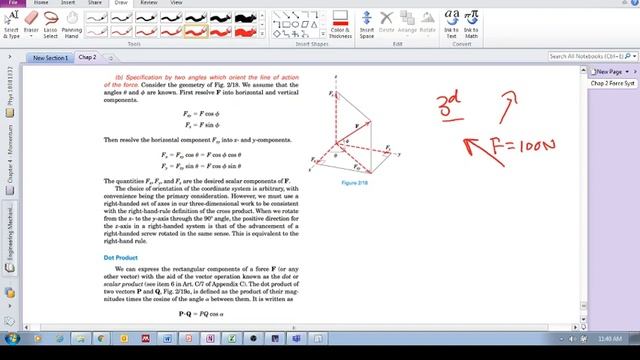
Task: Open the Arrange dropdown menu
Action: click(407, 37)
